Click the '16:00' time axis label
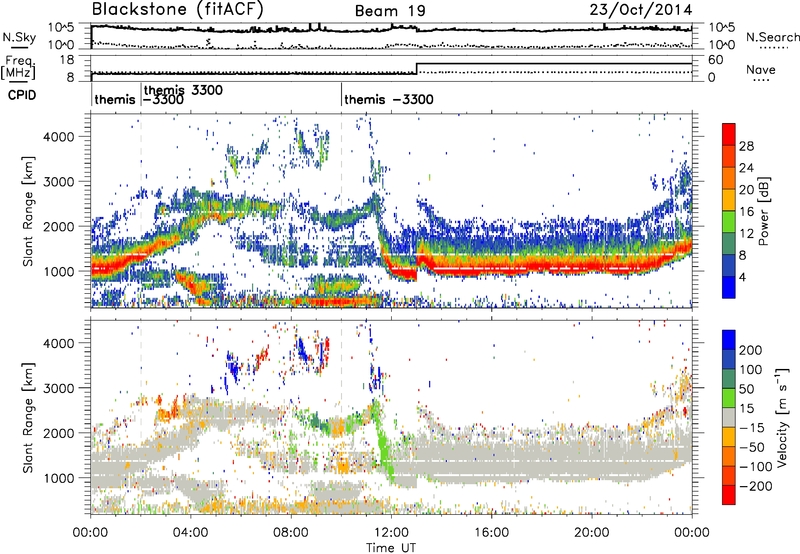 (491, 532)
